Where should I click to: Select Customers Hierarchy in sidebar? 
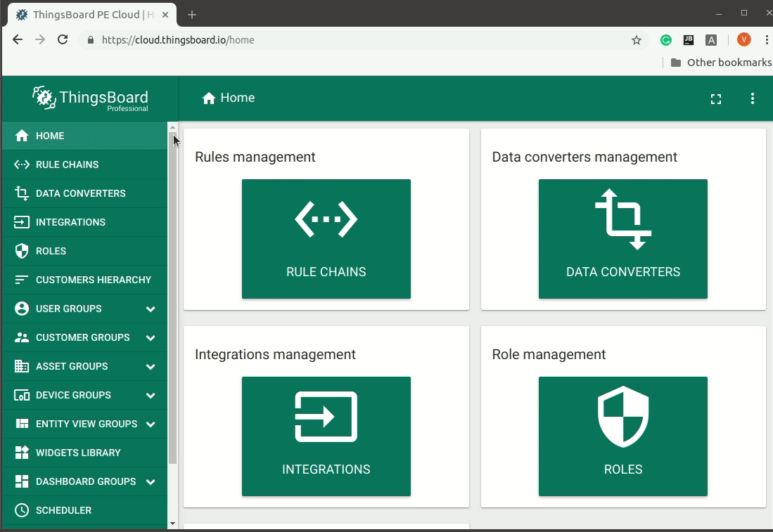click(93, 280)
